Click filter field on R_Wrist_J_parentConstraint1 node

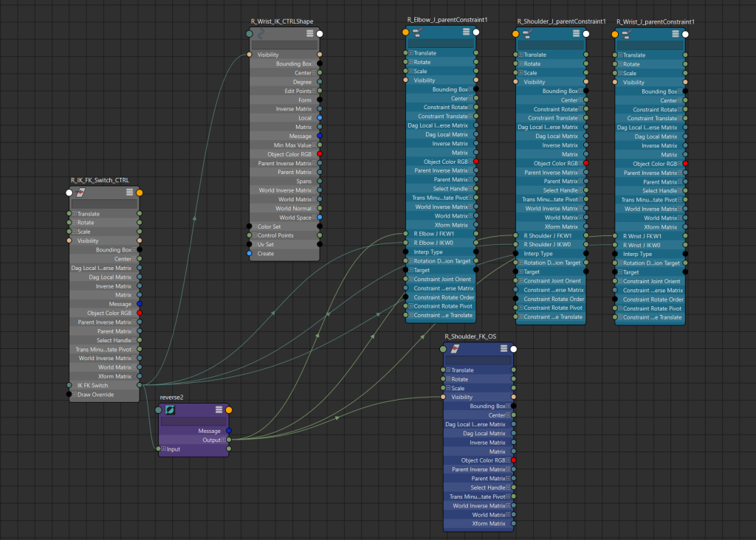(x=650, y=44)
